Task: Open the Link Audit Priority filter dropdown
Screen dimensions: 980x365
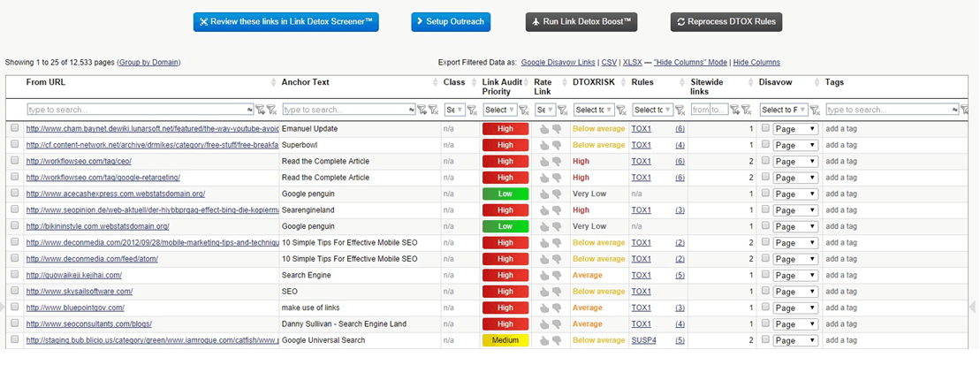Action: (x=499, y=110)
